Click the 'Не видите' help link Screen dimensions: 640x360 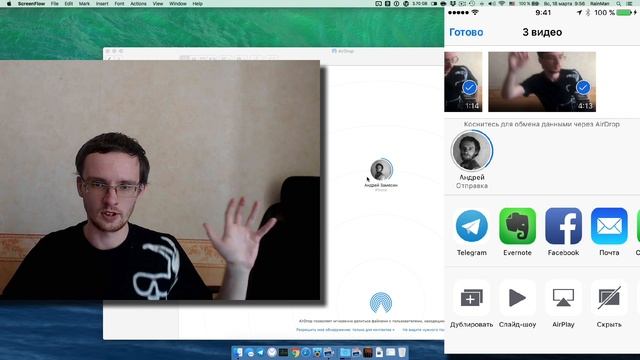[423, 329]
